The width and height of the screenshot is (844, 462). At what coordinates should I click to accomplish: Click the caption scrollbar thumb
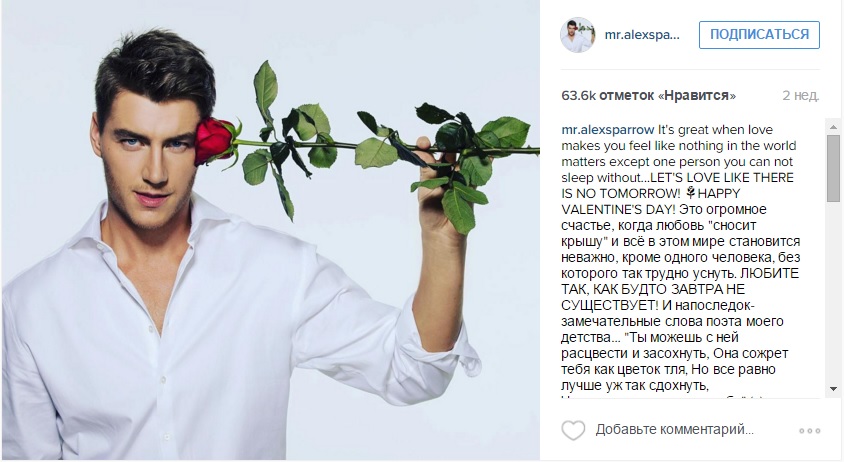833,167
